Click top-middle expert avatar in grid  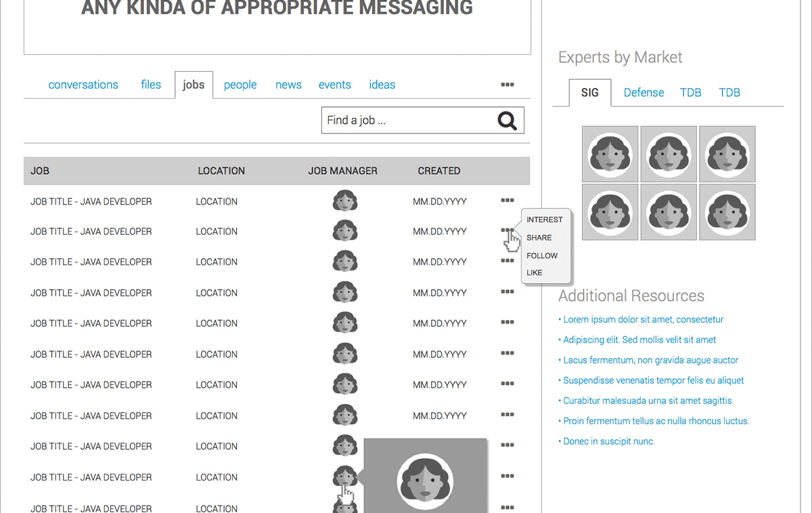click(669, 154)
